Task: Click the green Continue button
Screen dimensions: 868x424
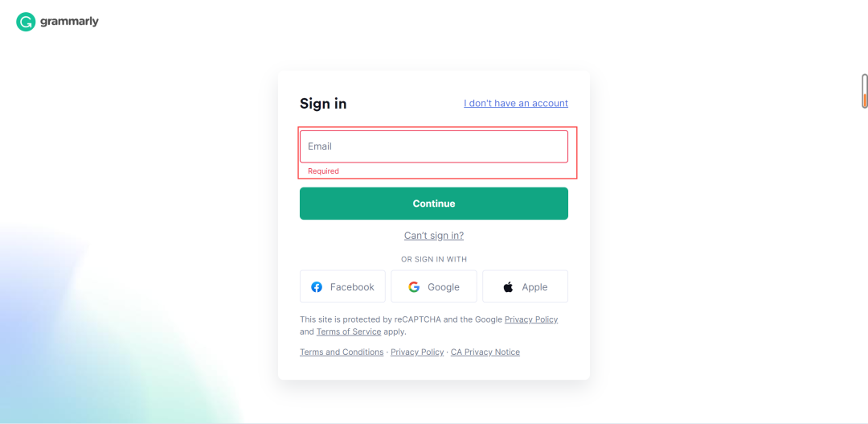Action: [x=434, y=204]
